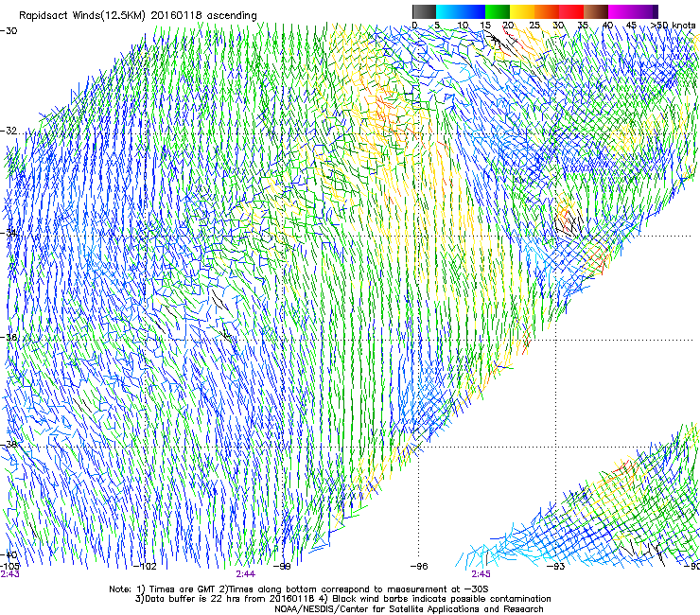Click the "-30" latitude axis label
The image size is (700, 615).
tap(9, 31)
